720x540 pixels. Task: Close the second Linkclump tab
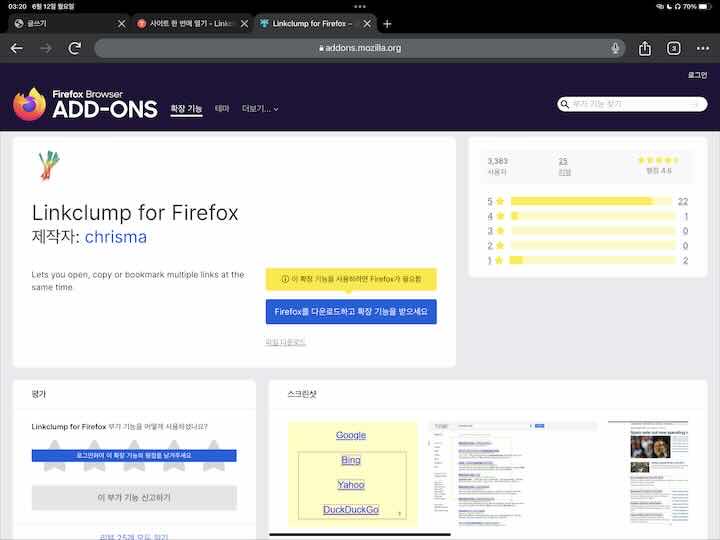point(244,23)
